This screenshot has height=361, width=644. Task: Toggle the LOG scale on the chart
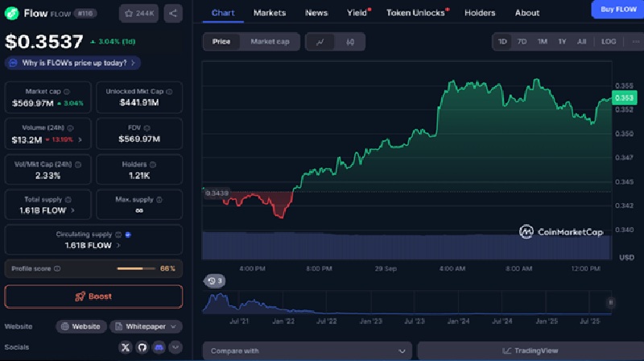(x=609, y=42)
